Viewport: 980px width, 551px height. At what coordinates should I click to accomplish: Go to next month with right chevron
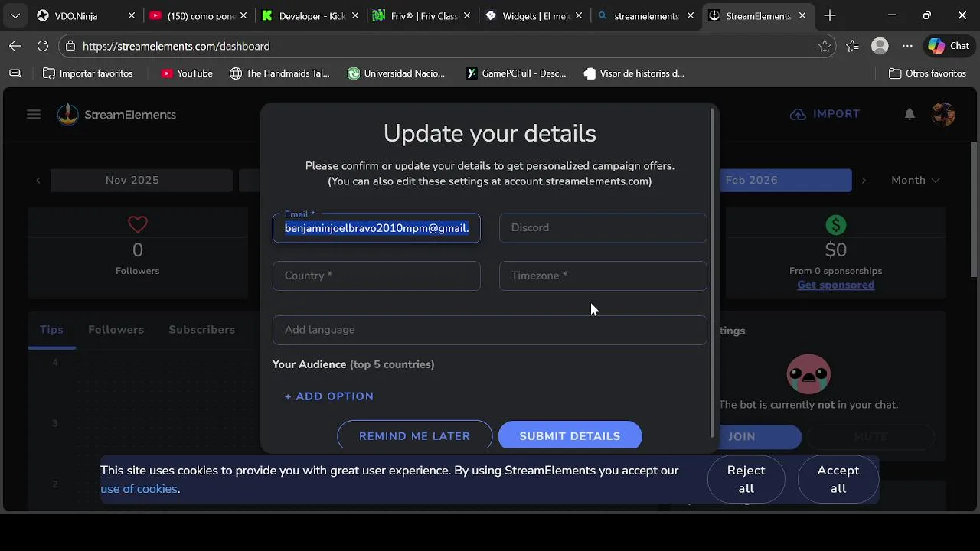pos(864,181)
